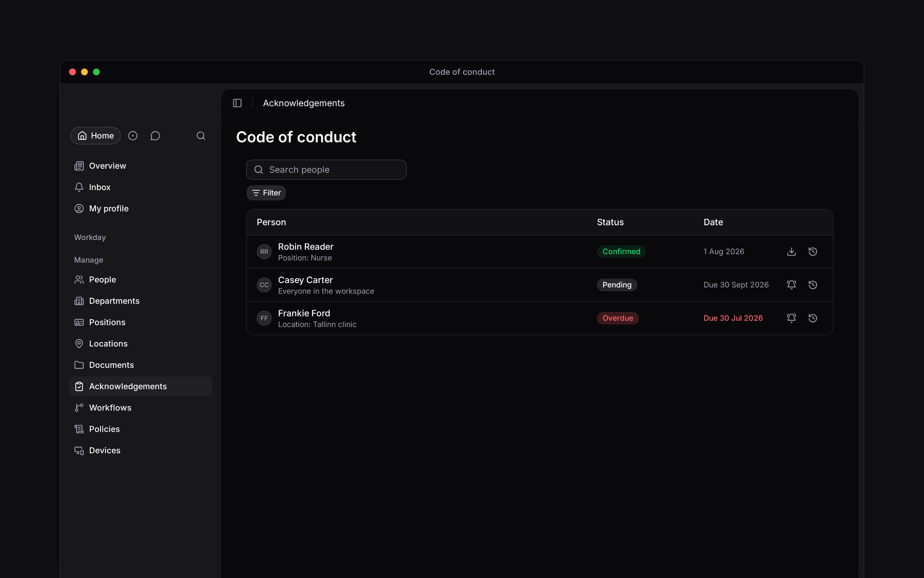Click the '1 Aug 2026' date
Screen dimensions: 924x578
click(x=724, y=252)
